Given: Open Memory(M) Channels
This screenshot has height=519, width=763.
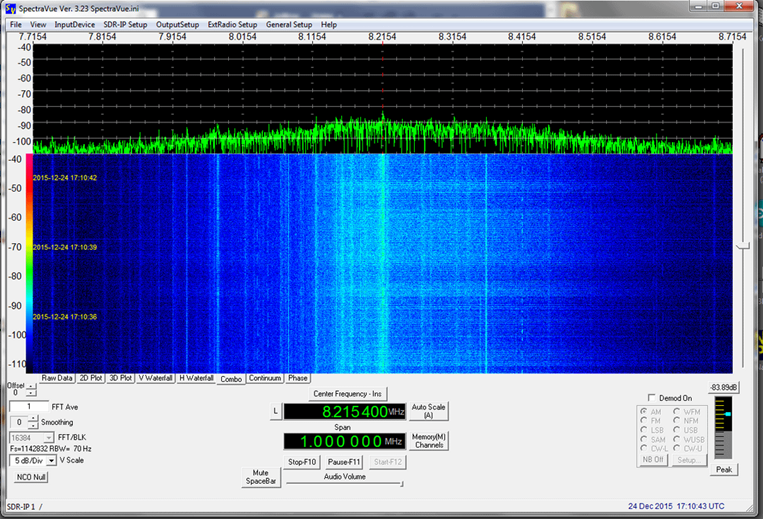Looking at the screenshot, I should click(x=429, y=440).
